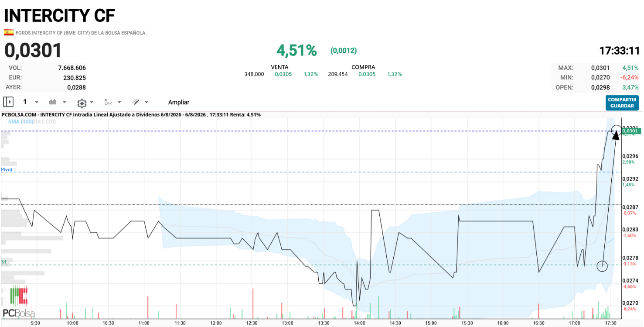Click the PCBolsa logo in the chart corner
This screenshot has width=644, height=327.
coord(19,302)
